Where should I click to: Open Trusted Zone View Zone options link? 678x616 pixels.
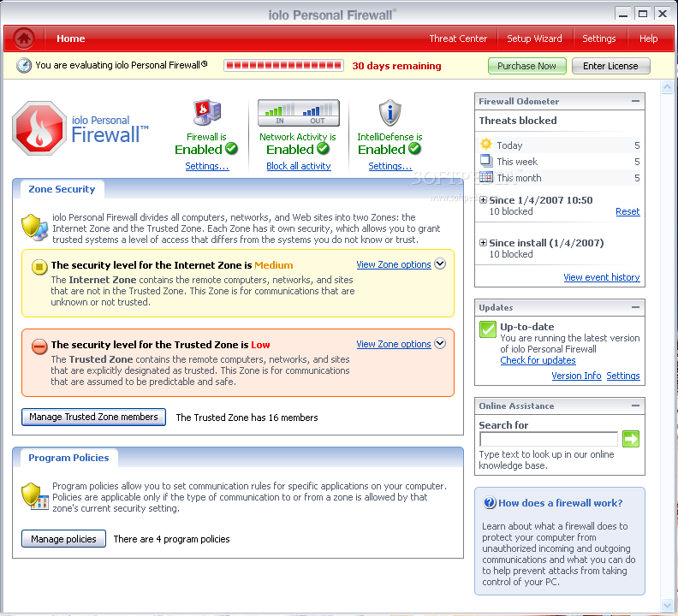click(x=394, y=344)
